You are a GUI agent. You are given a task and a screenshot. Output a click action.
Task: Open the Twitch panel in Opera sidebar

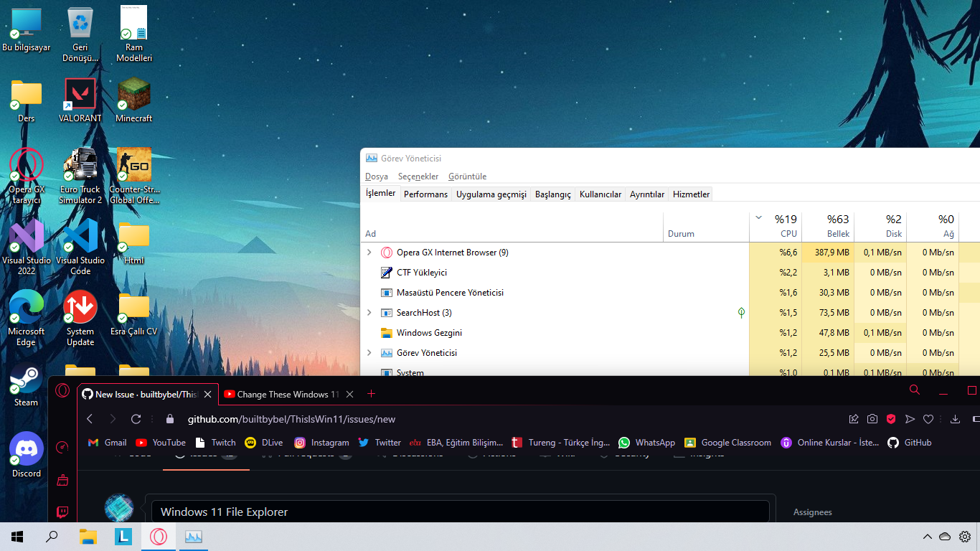(62, 512)
